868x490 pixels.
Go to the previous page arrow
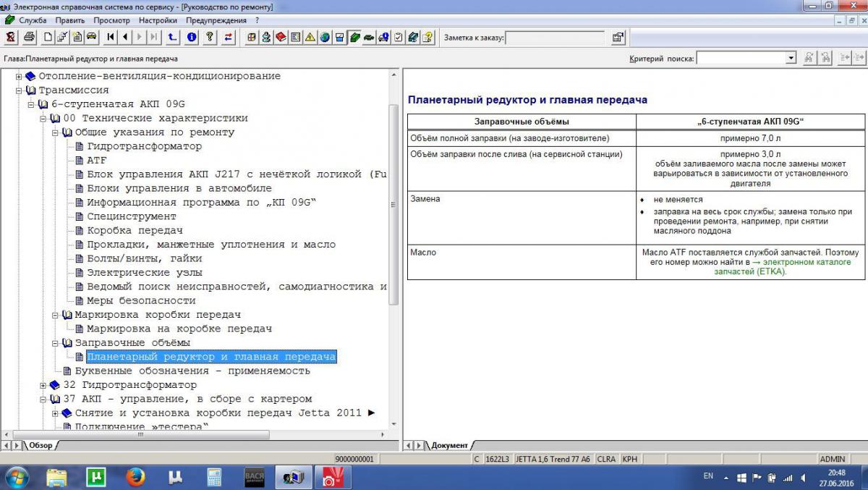coord(125,37)
